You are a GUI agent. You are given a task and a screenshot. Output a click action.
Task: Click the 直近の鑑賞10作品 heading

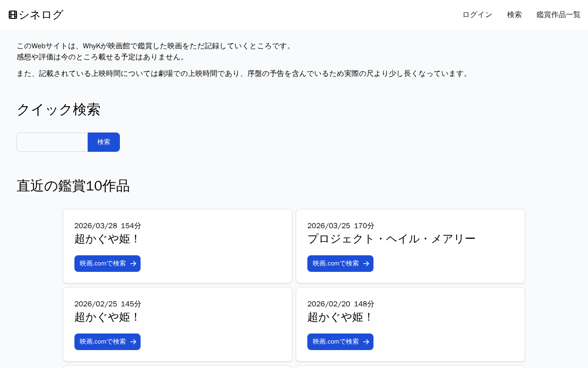tap(73, 186)
